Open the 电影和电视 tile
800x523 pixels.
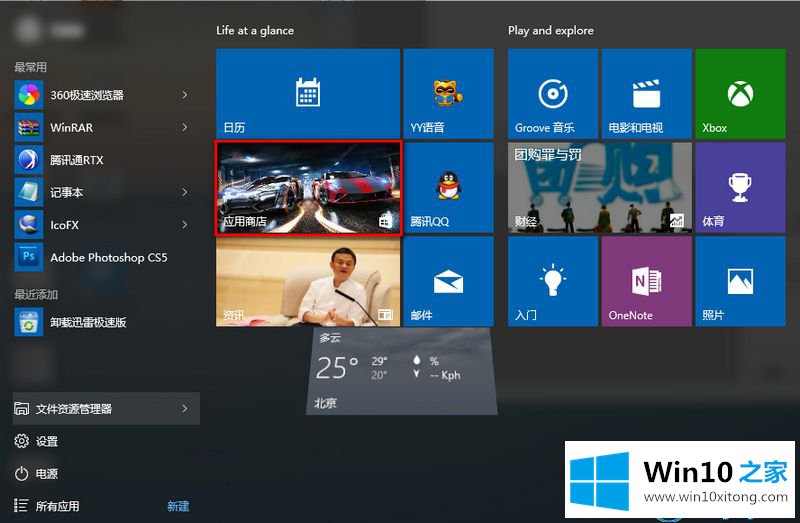click(x=646, y=93)
